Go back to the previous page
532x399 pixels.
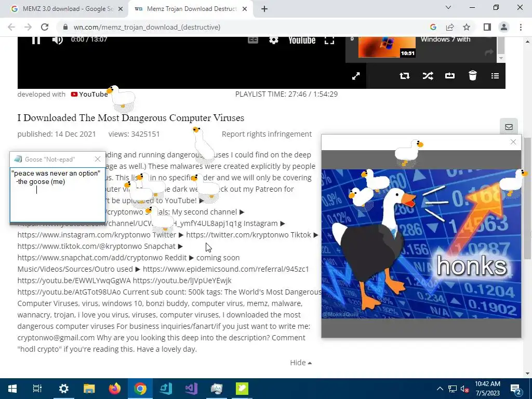point(11,27)
